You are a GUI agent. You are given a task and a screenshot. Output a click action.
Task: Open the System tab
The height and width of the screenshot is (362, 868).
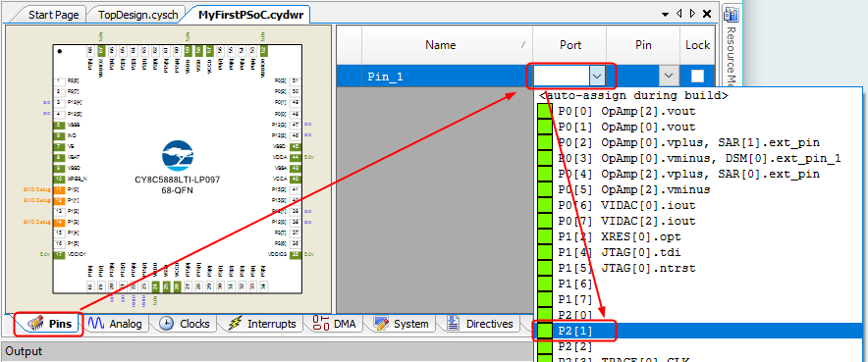click(x=401, y=324)
